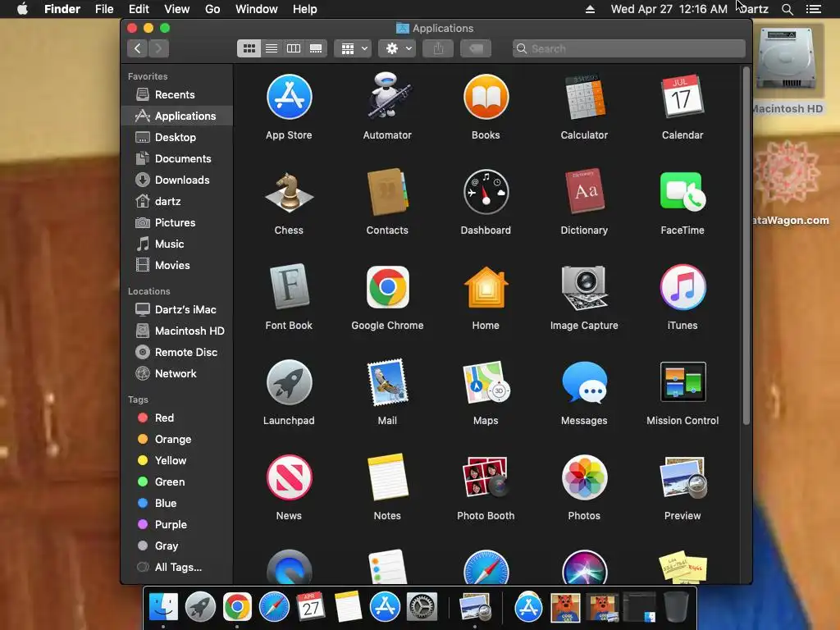Image resolution: width=840 pixels, height=630 pixels.
Task: Select the Image Capture app icon
Action: click(x=584, y=287)
